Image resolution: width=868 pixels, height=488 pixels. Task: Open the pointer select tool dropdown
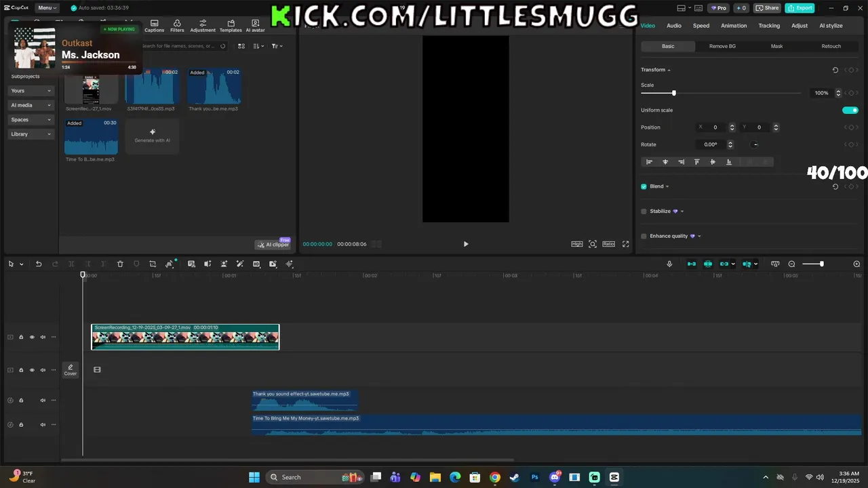click(21, 264)
